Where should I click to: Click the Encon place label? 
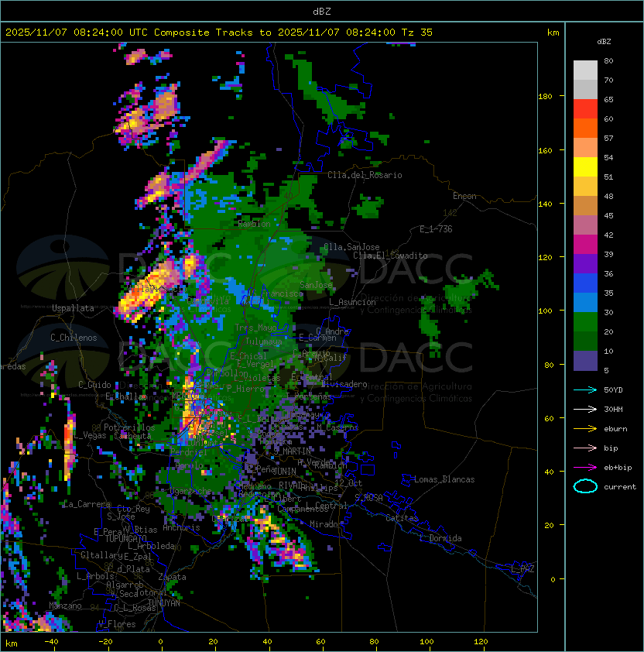pos(464,196)
